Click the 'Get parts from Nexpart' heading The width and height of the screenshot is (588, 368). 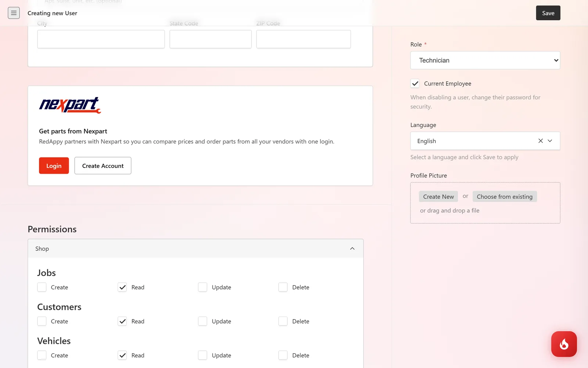[73, 131]
